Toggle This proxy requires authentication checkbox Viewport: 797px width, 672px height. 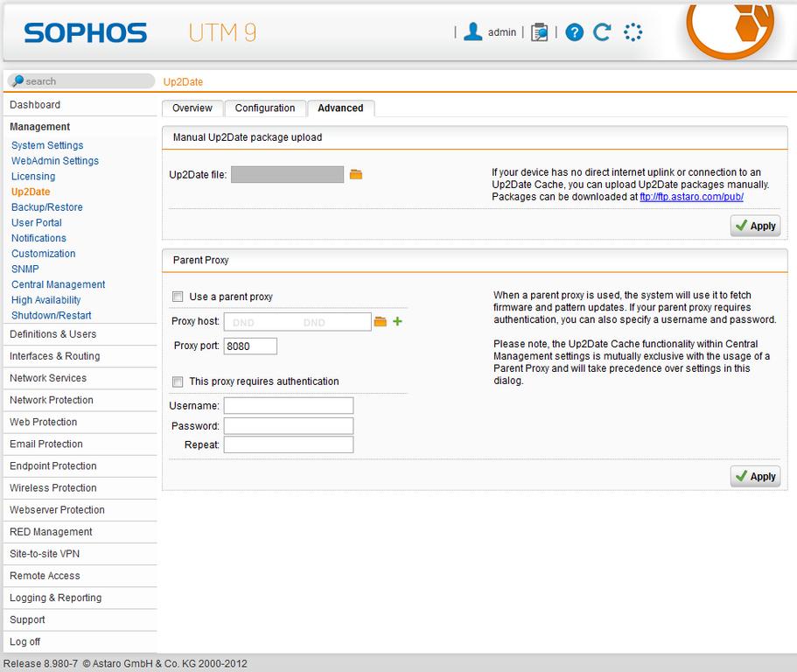point(178,381)
